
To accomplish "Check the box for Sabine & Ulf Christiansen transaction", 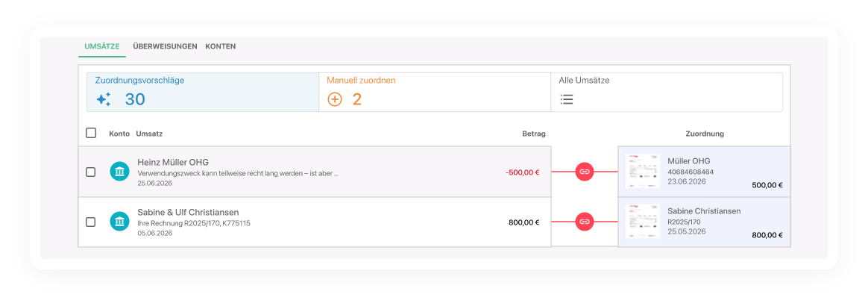I will [x=91, y=222].
